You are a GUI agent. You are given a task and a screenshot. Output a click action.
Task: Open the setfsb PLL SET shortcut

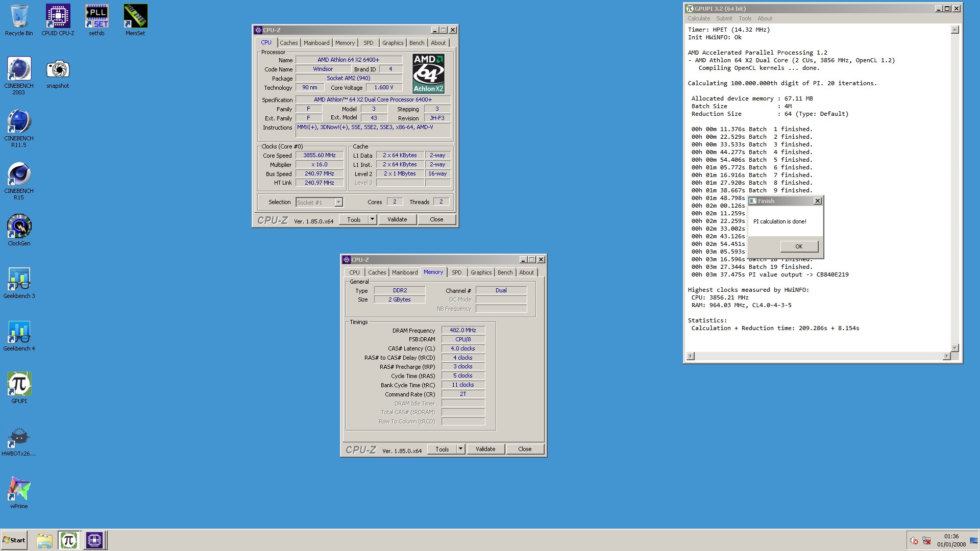[96, 20]
